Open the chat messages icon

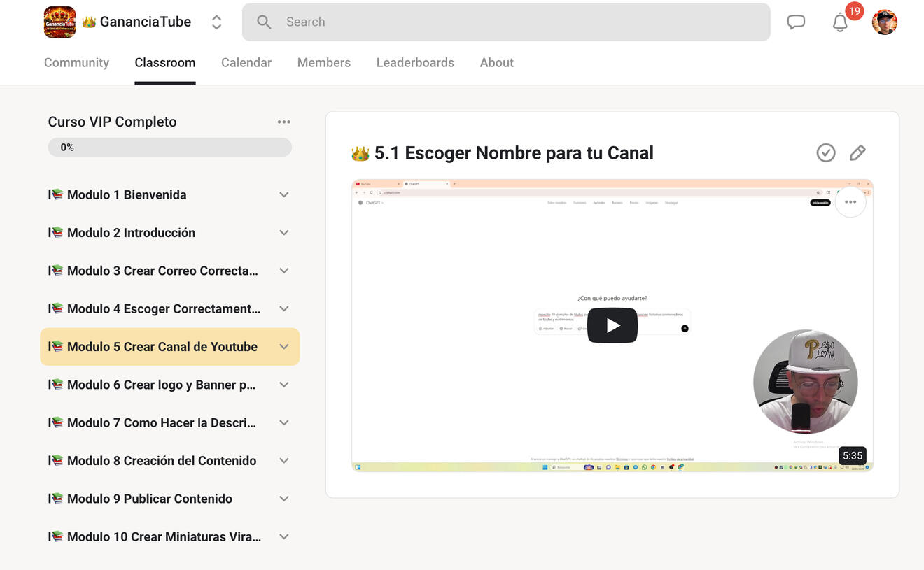tap(796, 22)
